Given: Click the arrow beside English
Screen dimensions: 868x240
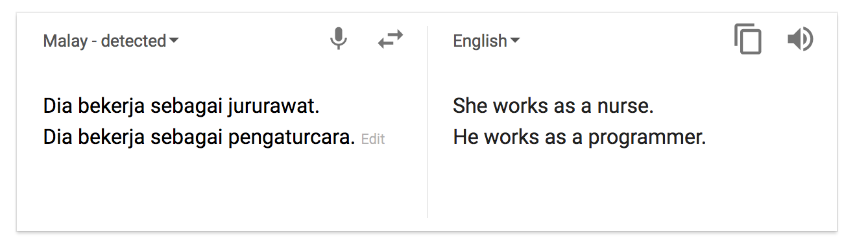Looking at the screenshot, I should pyautogui.click(x=515, y=41).
